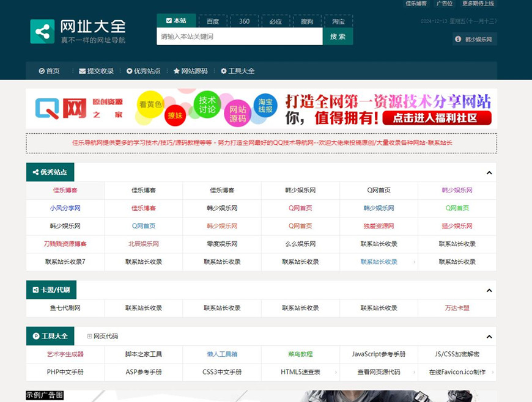Open JavaScript参考手册 link
Screen dimensions: 532x402
pyautogui.click(x=379, y=354)
